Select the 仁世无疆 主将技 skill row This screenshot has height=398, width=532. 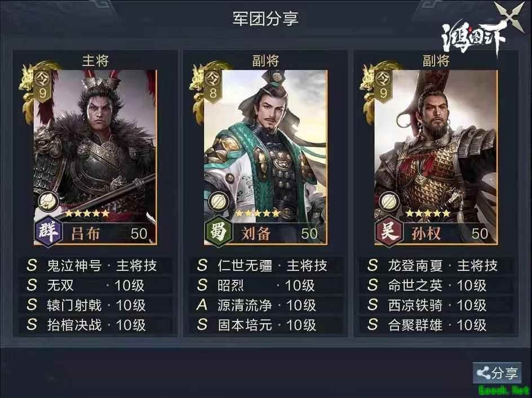[265, 266]
